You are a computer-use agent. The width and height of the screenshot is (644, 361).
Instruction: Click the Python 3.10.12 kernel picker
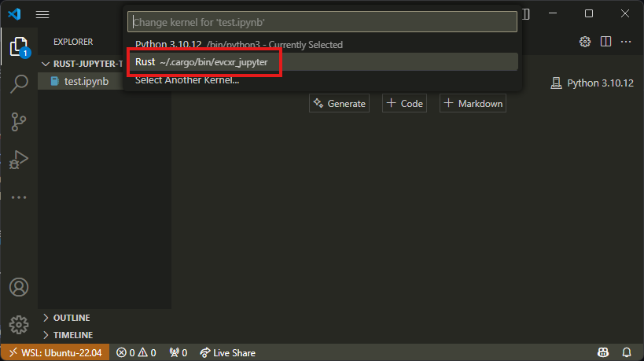(592, 83)
